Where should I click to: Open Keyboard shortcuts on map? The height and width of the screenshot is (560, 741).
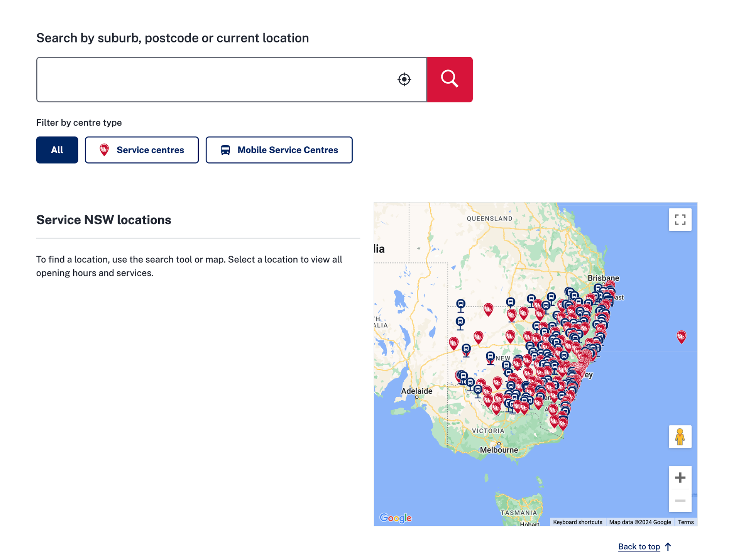577,522
